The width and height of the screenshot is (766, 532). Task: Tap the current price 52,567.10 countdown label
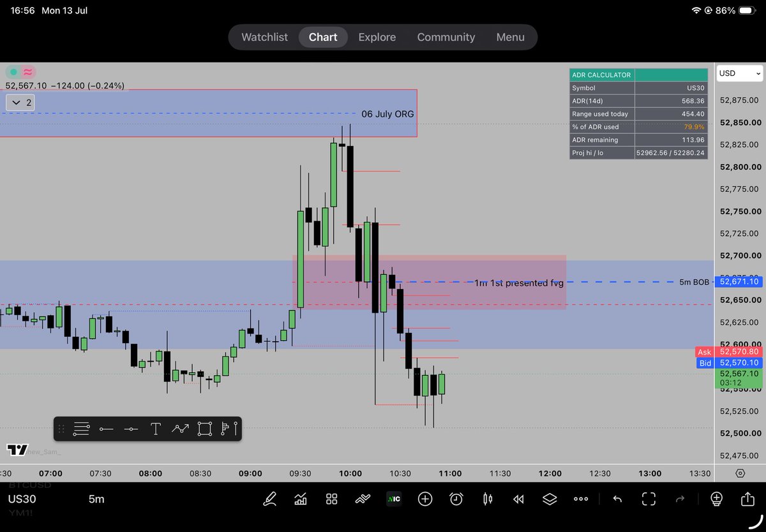739,378
